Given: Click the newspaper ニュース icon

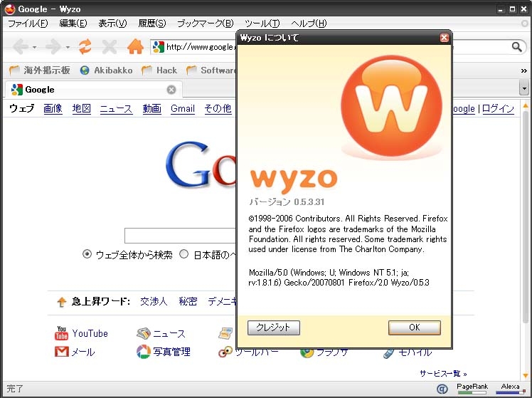Looking at the screenshot, I should coord(143,333).
